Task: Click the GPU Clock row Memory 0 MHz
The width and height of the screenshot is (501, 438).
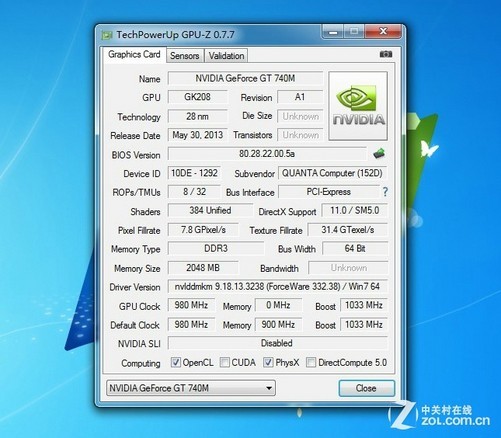Action: [x=278, y=305]
